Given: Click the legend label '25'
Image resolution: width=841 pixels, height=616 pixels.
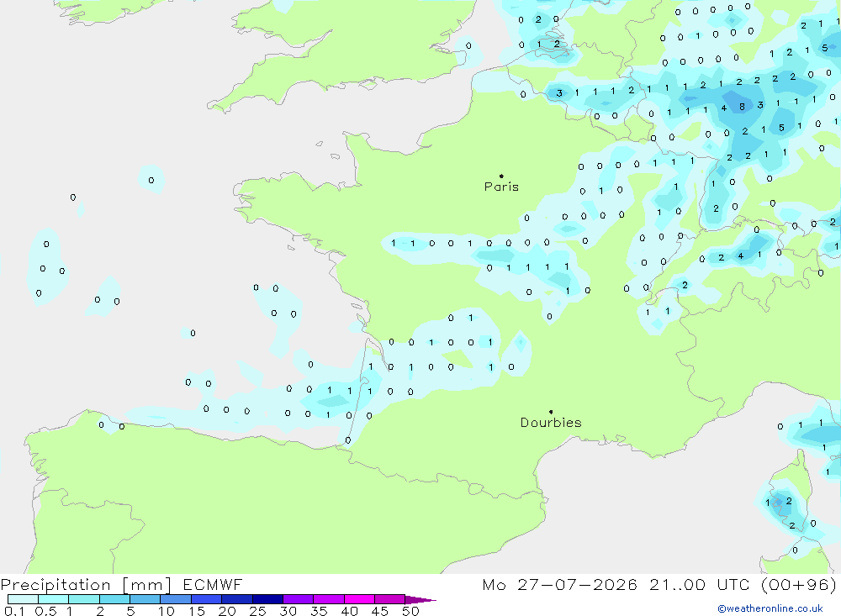Looking at the screenshot, I should (x=257, y=611).
